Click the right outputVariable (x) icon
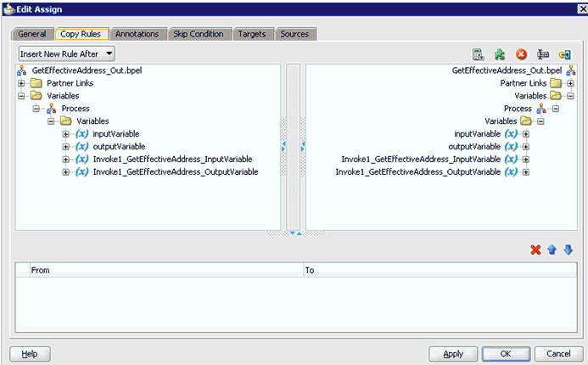Screen dimensions: 588x365 point(511,146)
